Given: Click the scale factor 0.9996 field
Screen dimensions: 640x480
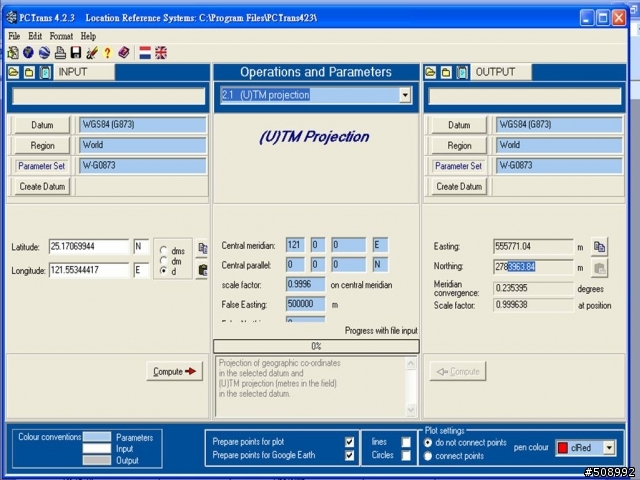Looking at the screenshot, I should click(x=305, y=284).
